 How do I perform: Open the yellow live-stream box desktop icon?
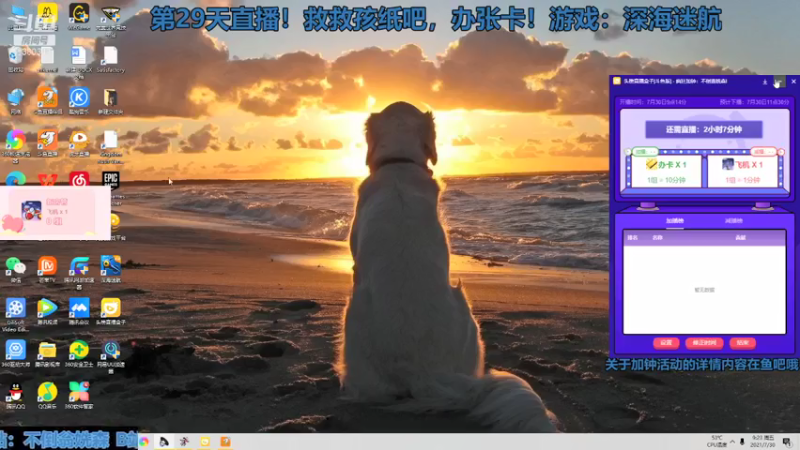(110, 308)
